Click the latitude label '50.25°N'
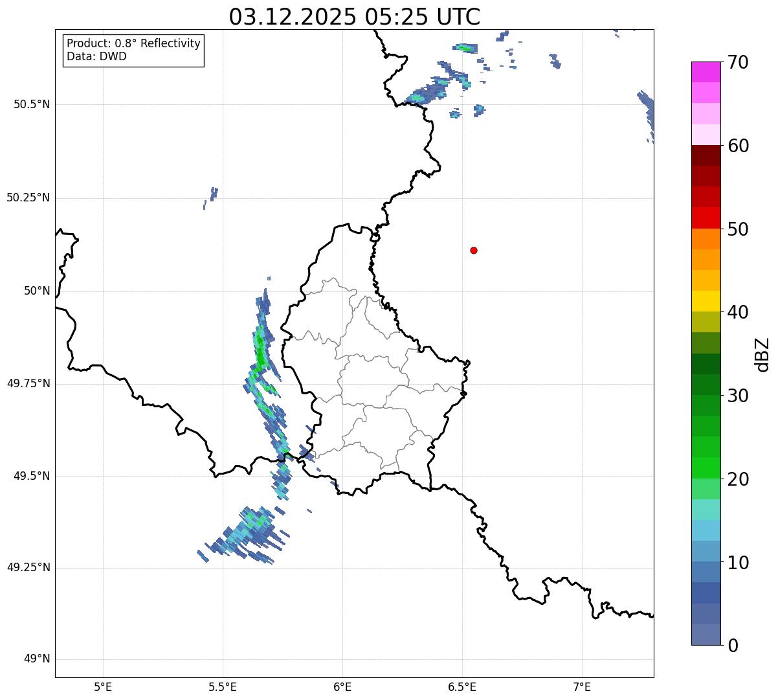778x700 pixels. click(x=28, y=198)
